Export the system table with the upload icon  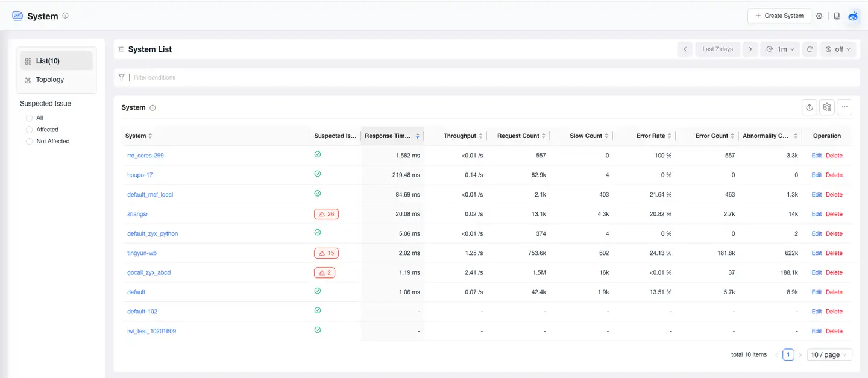click(x=810, y=107)
